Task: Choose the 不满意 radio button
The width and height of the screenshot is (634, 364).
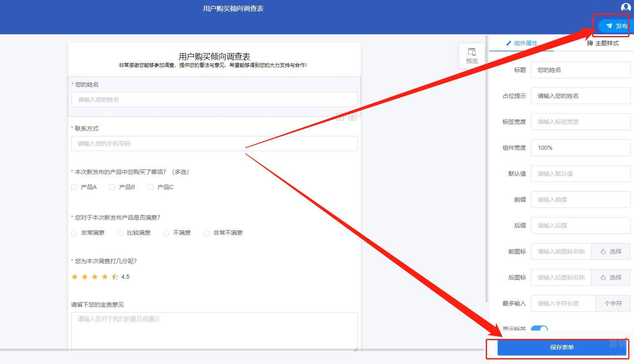Action: [x=166, y=233]
